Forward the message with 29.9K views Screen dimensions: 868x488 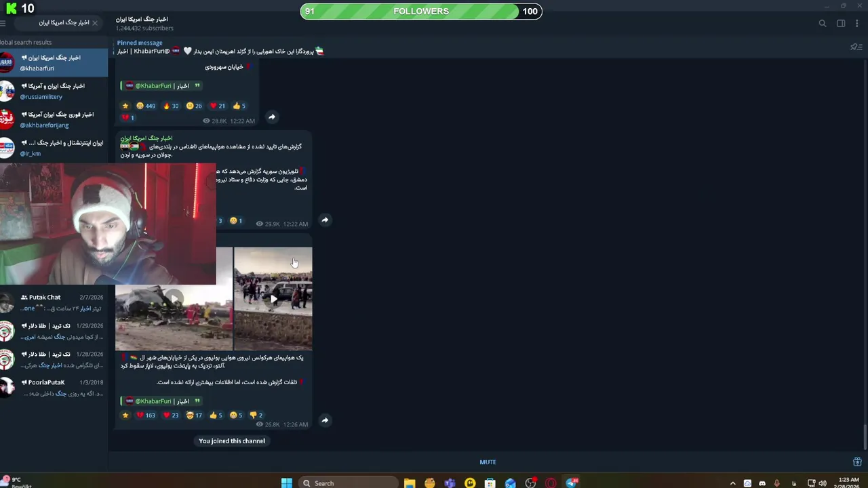pos(325,220)
